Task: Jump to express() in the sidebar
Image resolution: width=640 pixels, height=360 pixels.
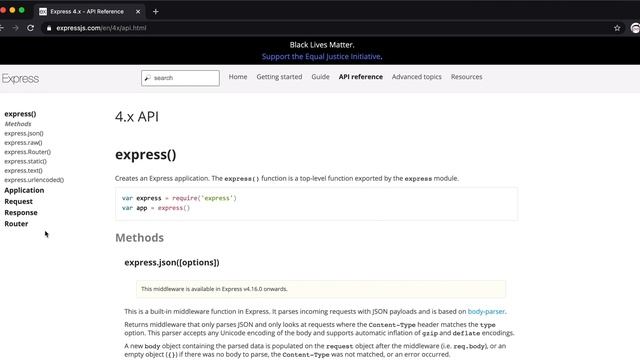Action: [x=20, y=114]
